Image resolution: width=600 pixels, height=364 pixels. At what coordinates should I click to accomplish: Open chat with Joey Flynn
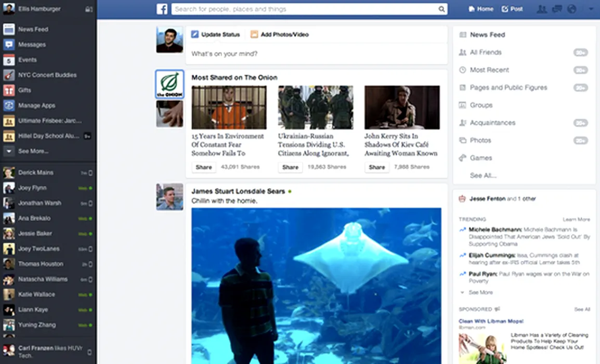[x=32, y=188]
